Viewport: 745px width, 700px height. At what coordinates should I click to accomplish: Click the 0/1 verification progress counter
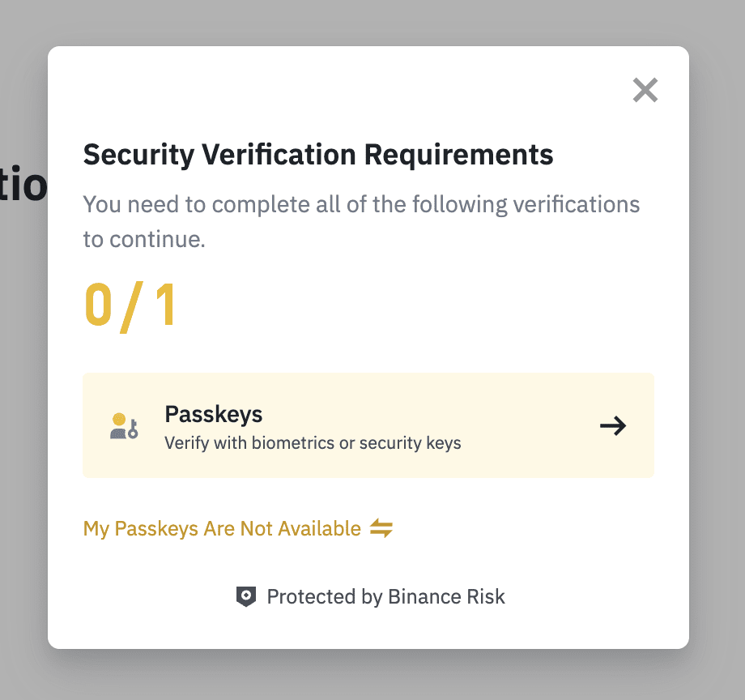coord(130,308)
